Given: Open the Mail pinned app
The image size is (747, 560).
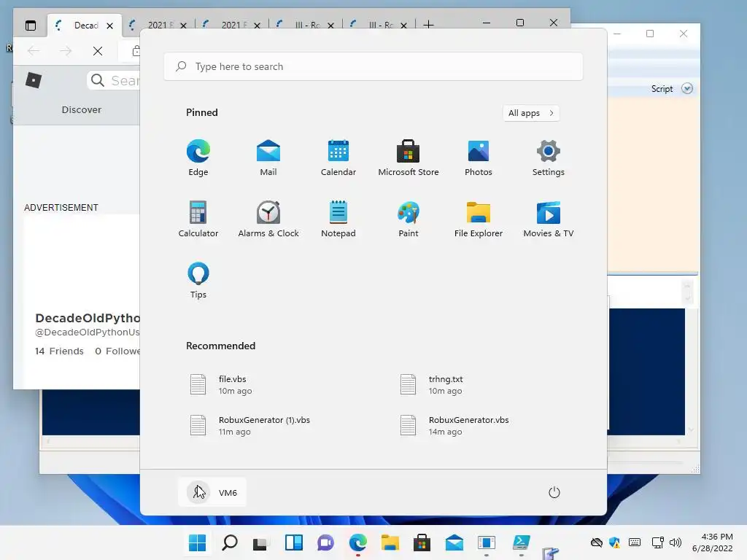Looking at the screenshot, I should tap(268, 158).
